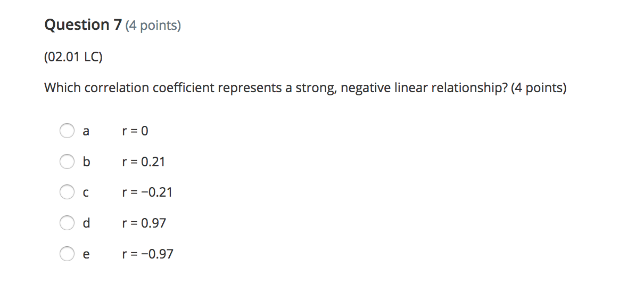Click the label text 'r = -0.97'
Image resolution: width=644 pixels, height=307 pixels.
147,254
